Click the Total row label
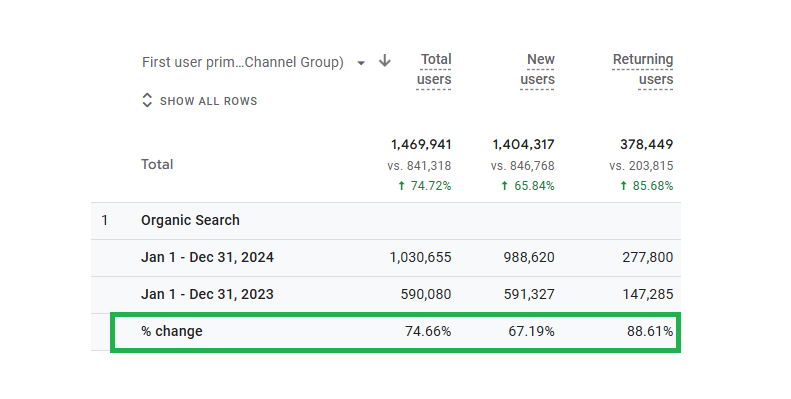 tap(157, 164)
